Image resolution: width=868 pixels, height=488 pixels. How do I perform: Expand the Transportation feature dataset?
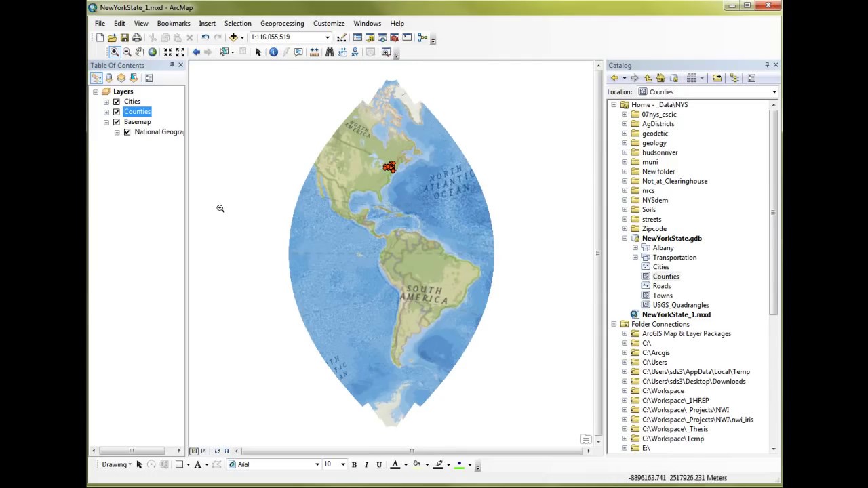tap(635, 258)
